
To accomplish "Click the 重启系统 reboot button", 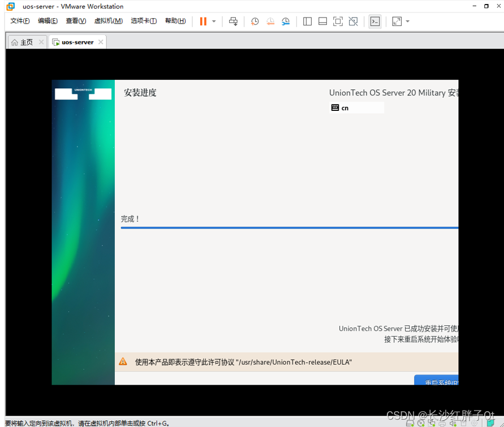I will tap(436, 379).
